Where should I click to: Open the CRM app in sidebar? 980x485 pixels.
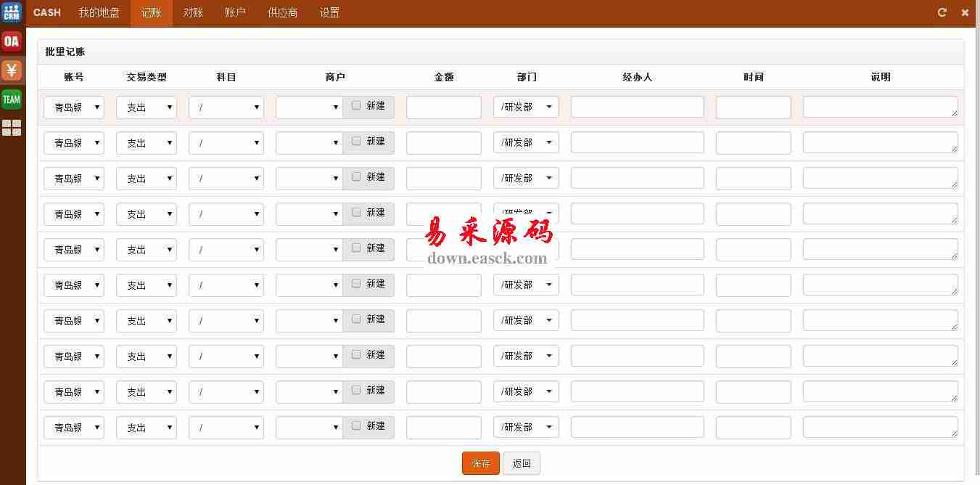[12, 12]
